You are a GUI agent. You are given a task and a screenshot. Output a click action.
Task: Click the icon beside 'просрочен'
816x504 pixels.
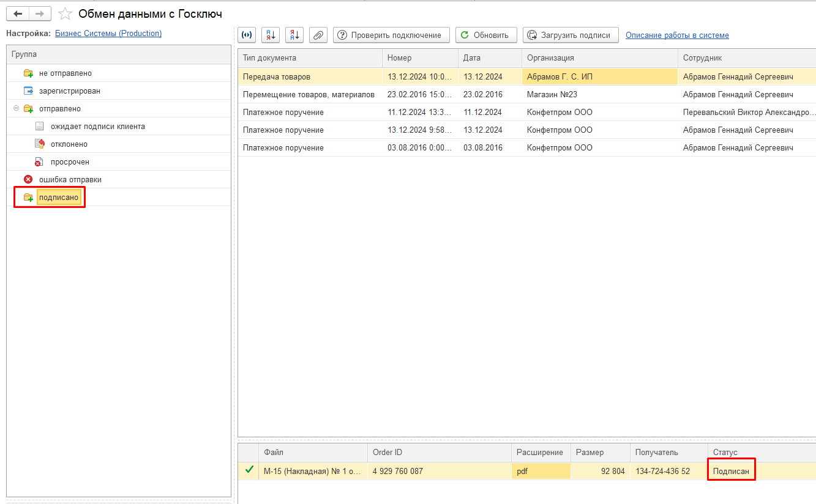tap(40, 162)
